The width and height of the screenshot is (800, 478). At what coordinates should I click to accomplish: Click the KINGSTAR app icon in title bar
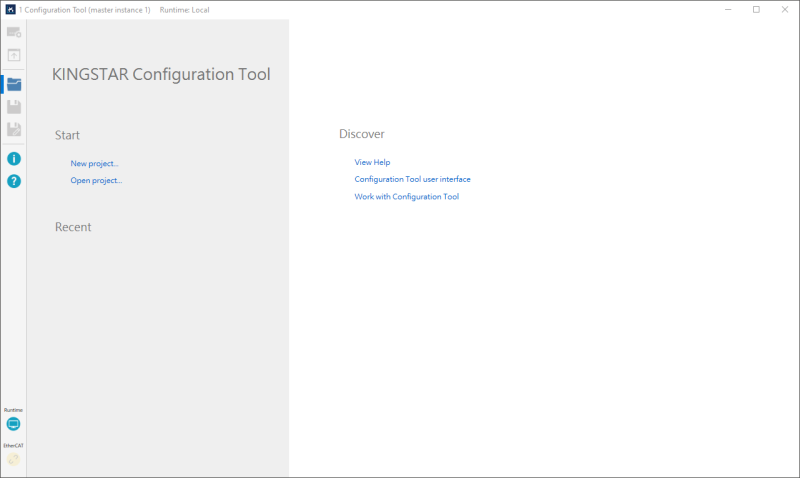pos(10,10)
